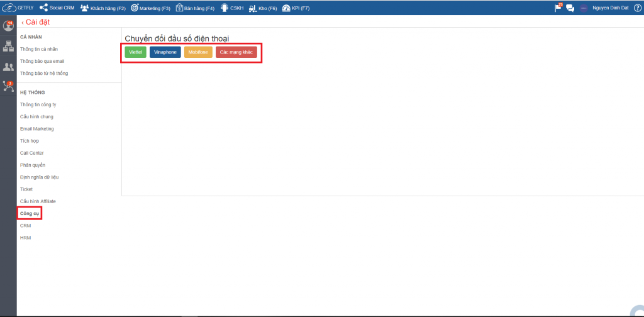644x317 pixels.
Task: Open Thông báo từ hệ thống settings
Action: point(44,73)
